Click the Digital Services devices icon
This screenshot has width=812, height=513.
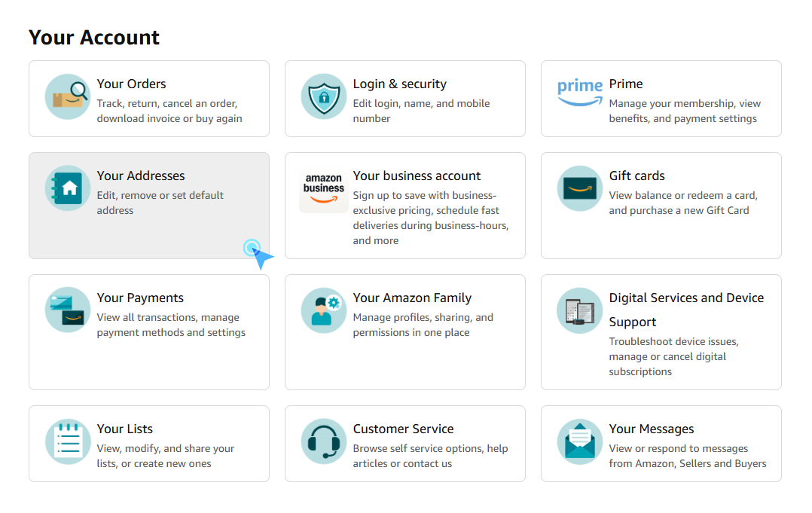click(x=580, y=310)
